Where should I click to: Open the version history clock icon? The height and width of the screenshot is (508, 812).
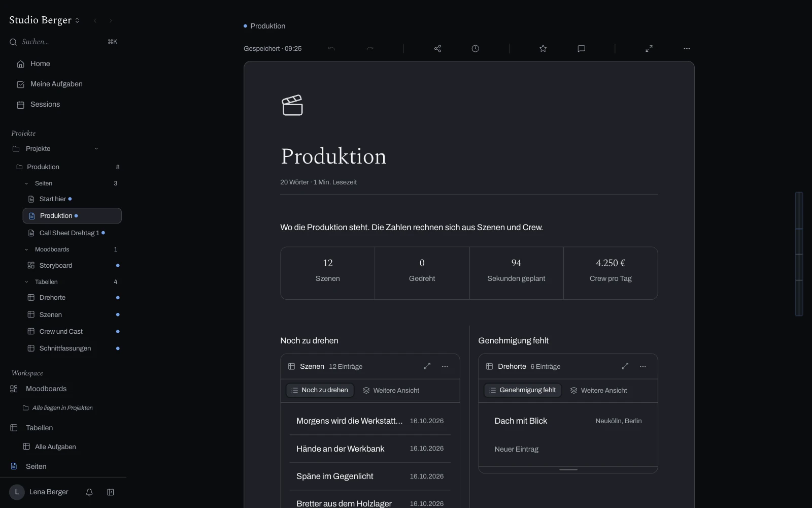click(x=475, y=49)
